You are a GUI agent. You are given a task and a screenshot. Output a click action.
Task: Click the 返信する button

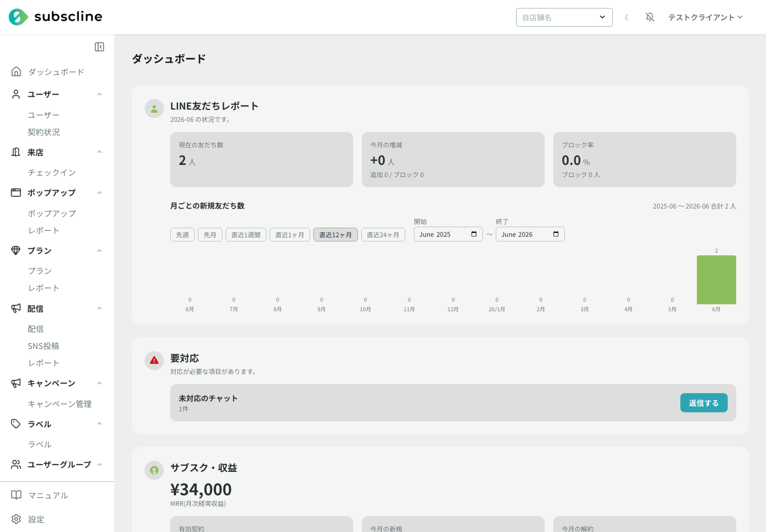(704, 403)
